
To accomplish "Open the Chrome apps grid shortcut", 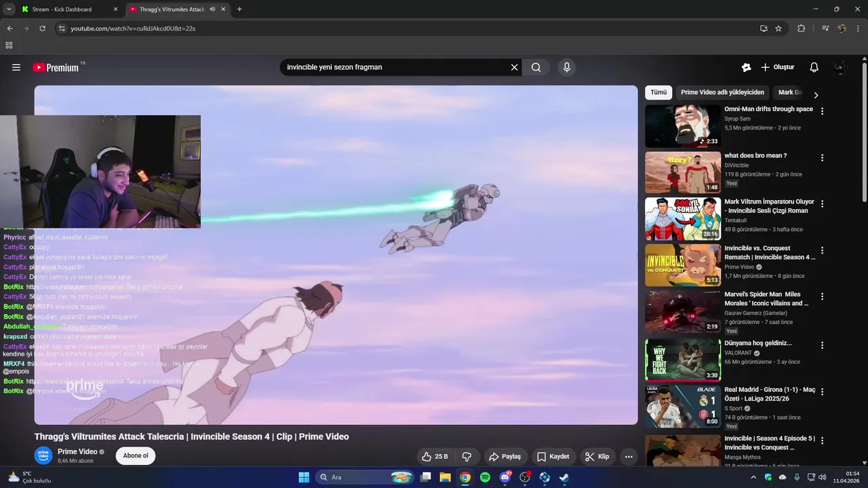I will pyautogui.click(x=9, y=45).
